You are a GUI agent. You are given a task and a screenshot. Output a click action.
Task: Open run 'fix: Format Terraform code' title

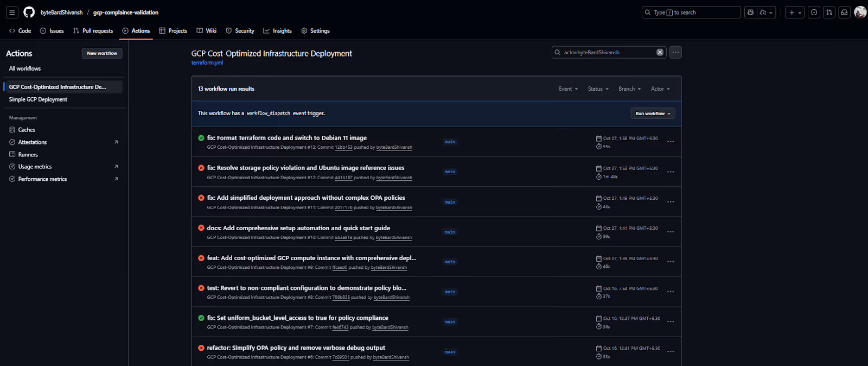(286, 138)
